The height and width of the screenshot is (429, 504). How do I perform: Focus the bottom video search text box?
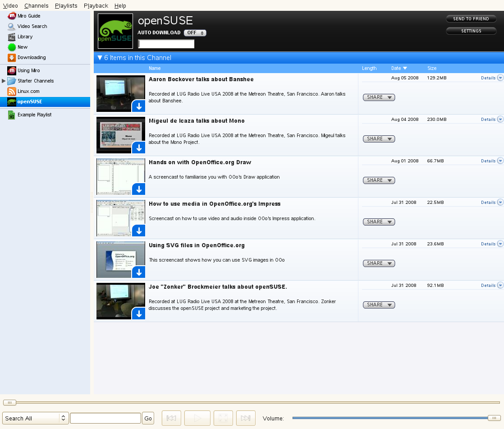tap(105, 418)
